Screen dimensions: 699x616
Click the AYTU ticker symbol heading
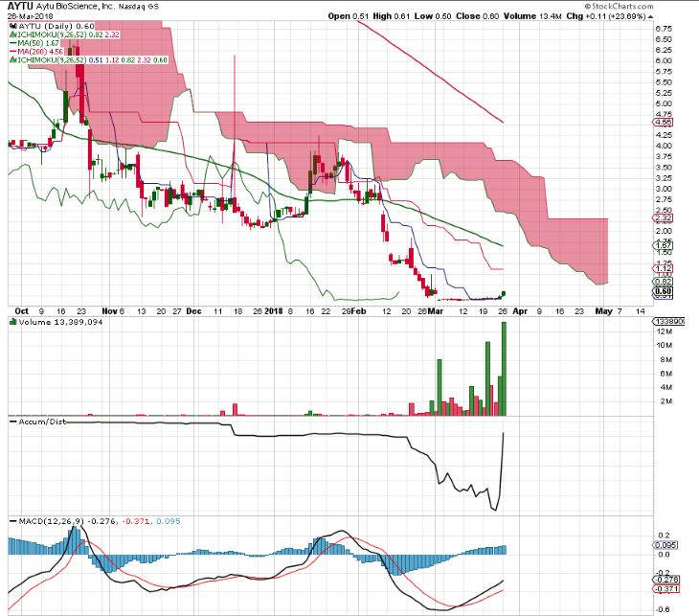(20, 7)
